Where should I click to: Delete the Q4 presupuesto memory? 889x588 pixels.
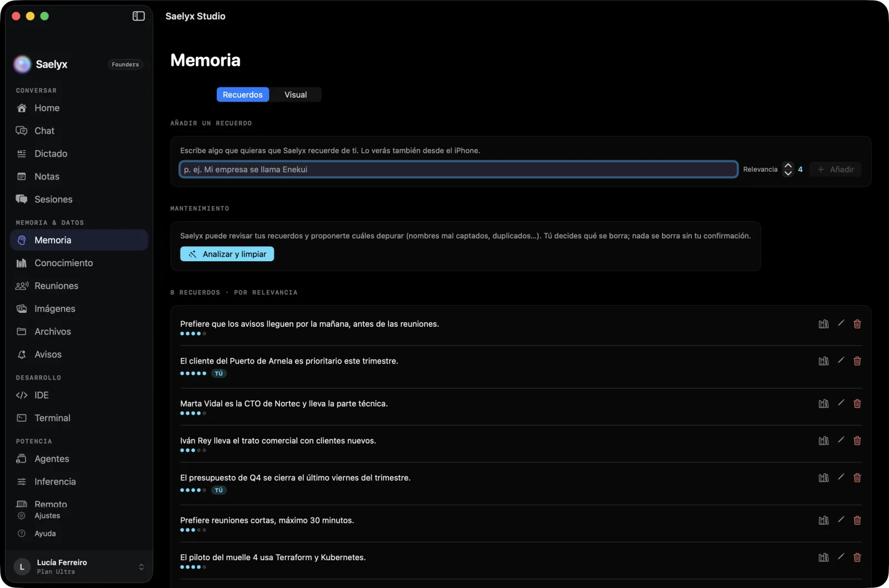click(x=857, y=477)
